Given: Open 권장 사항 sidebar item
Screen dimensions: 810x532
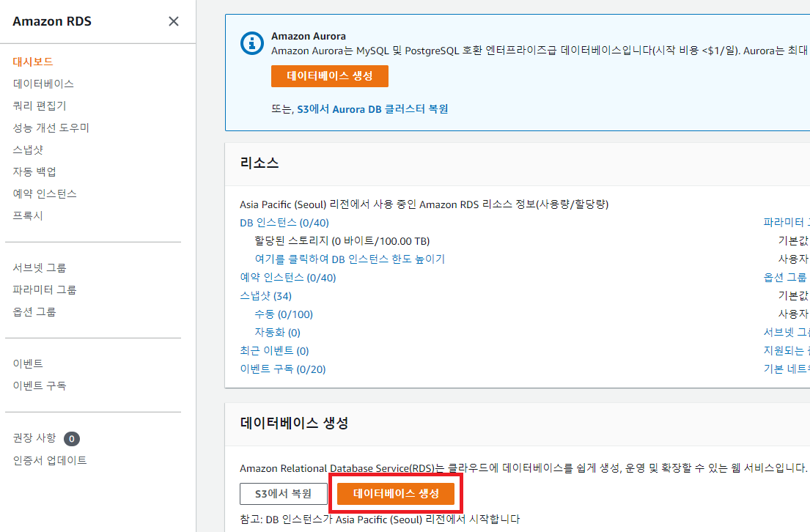Looking at the screenshot, I should point(34,438).
